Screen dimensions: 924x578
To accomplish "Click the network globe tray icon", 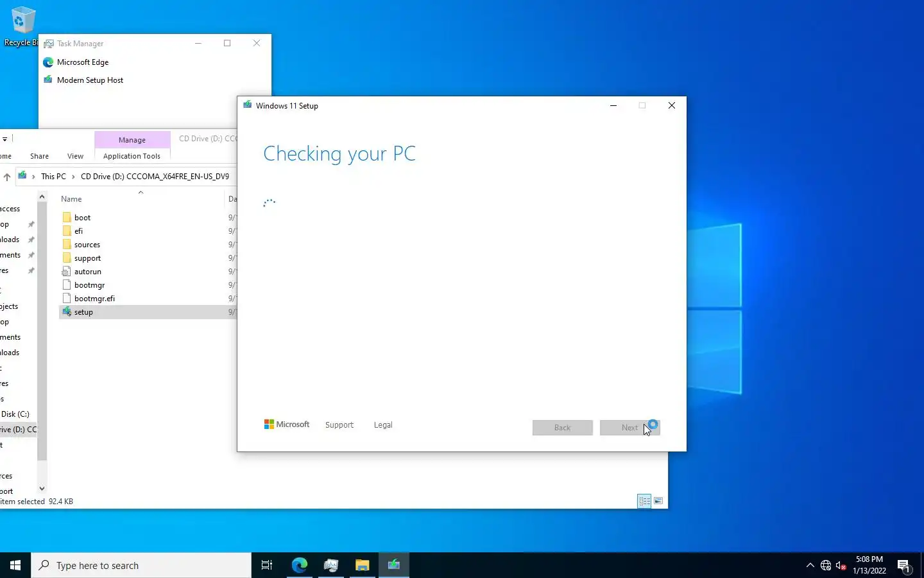I will [826, 566].
